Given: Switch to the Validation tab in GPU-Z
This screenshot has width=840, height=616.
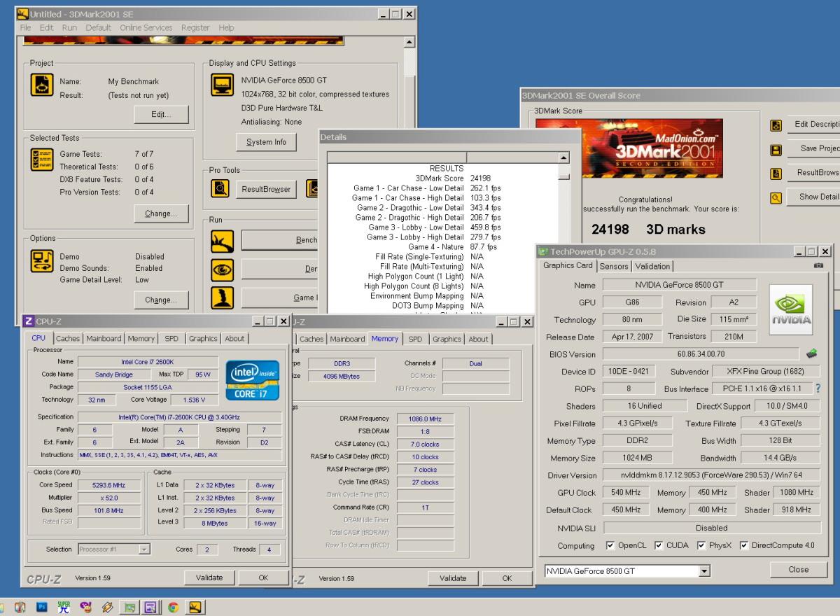Looking at the screenshot, I should point(652,266).
